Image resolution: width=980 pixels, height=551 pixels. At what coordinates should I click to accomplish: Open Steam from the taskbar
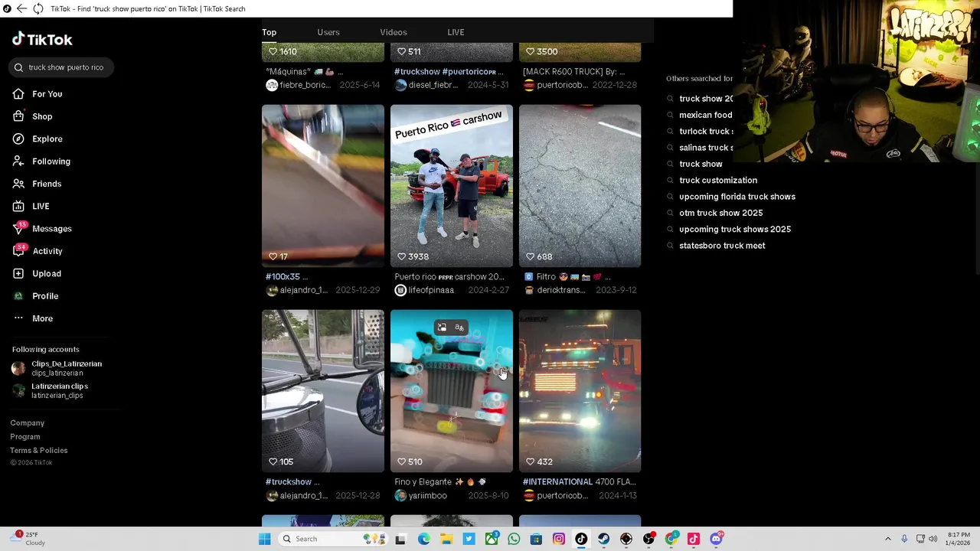[603, 539]
